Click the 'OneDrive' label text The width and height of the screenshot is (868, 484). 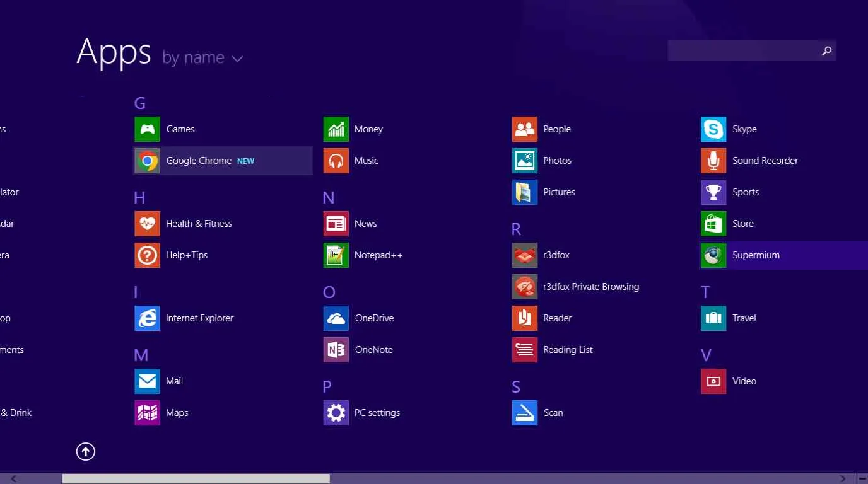374,318
